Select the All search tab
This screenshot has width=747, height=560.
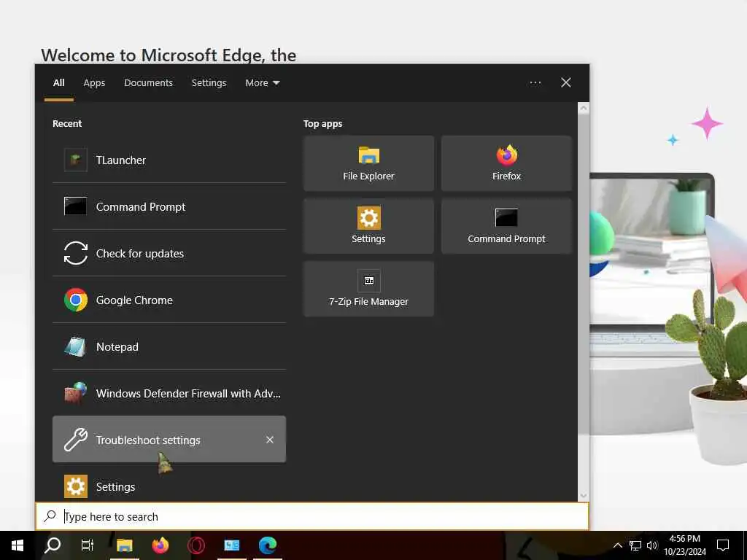pyautogui.click(x=58, y=83)
